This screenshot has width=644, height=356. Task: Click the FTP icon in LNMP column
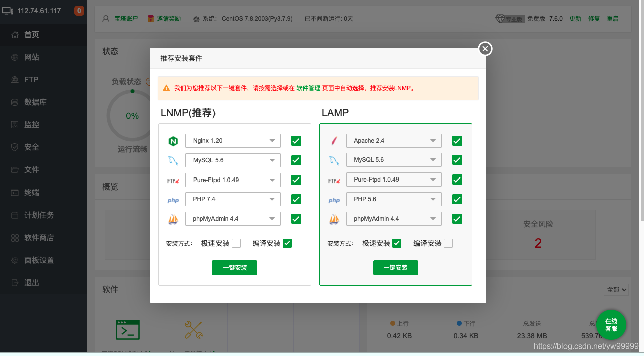(x=173, y=181)
